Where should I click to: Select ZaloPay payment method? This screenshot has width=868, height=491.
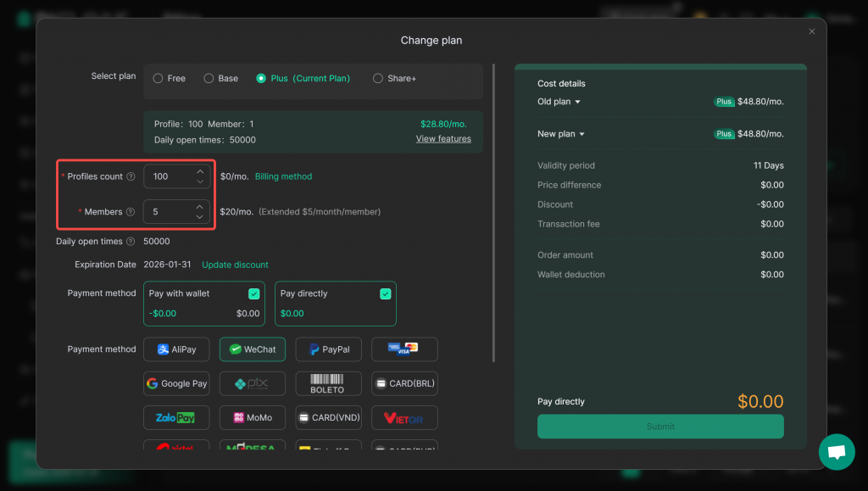176,417
